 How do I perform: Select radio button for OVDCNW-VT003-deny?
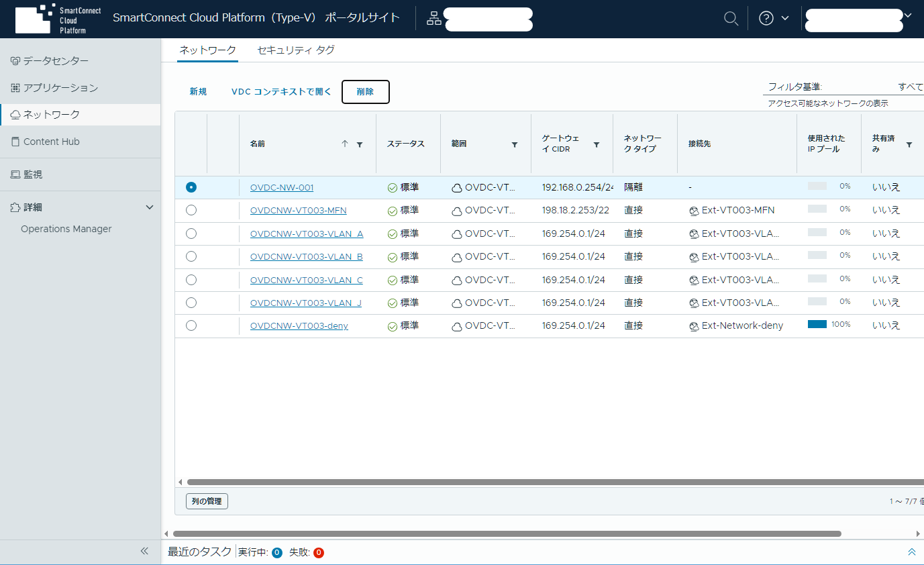tap(191, 325)
